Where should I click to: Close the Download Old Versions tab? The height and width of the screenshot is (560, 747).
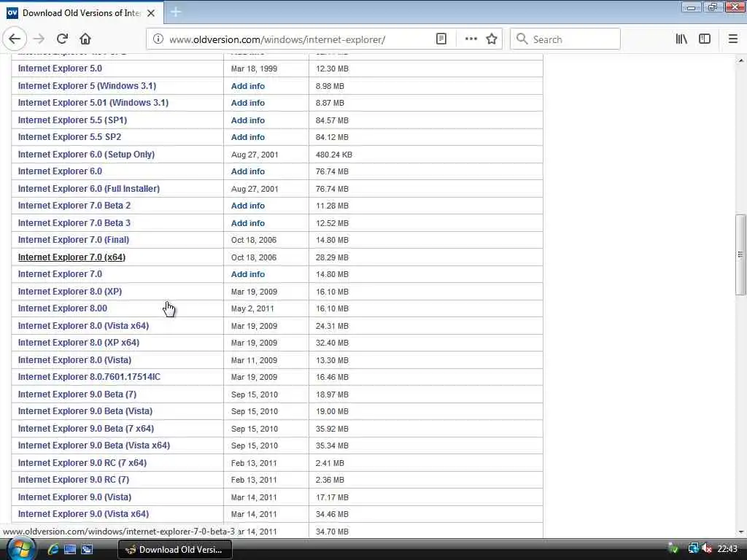point(151,13)
